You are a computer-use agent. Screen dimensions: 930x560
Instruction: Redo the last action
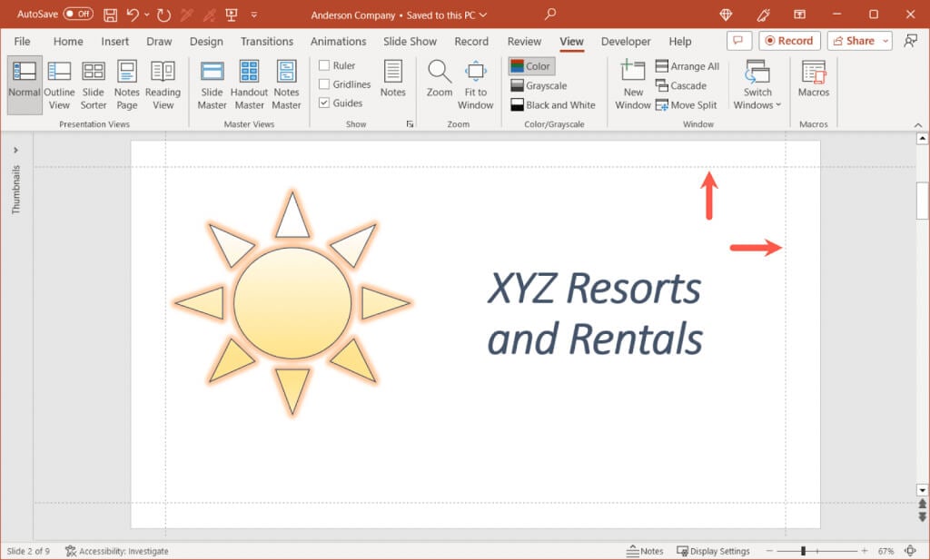[163, 15]
